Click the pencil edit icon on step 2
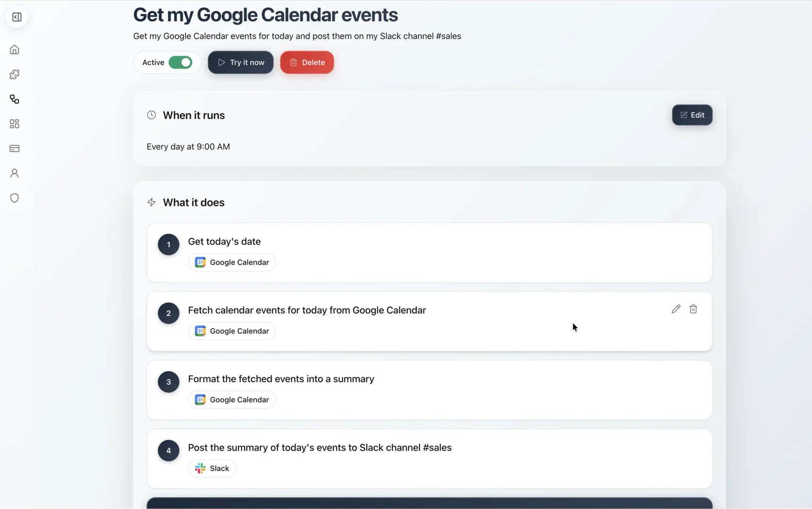 [x=676, y=309]
